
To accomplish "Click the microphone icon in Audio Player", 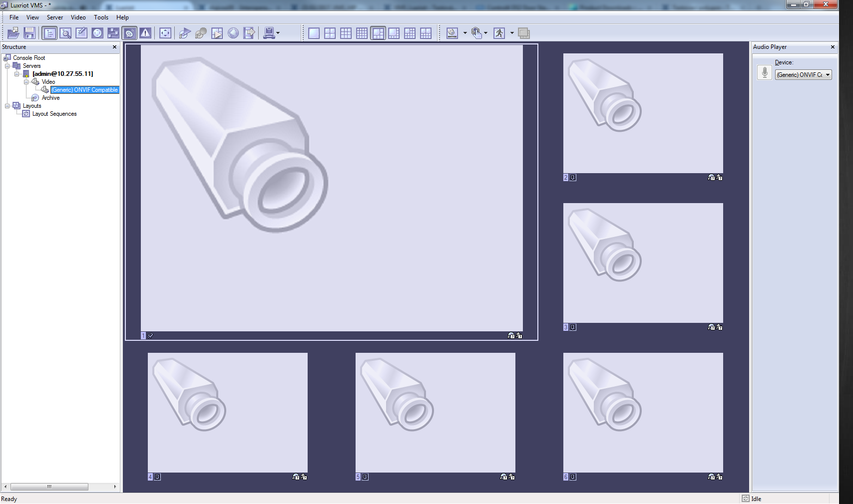I will click(764, 73).
